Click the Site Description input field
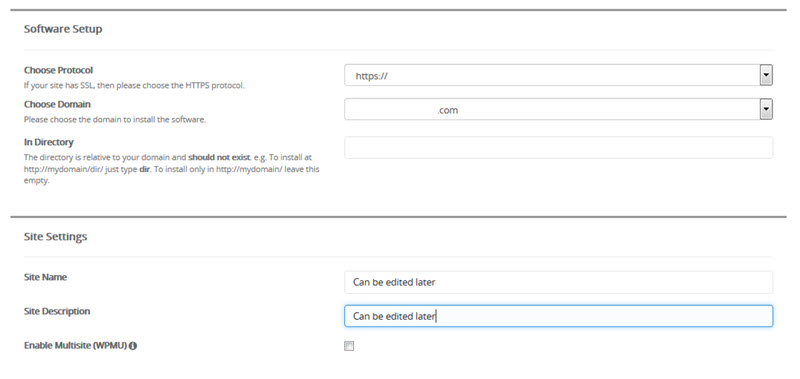 tap(559, 316)
